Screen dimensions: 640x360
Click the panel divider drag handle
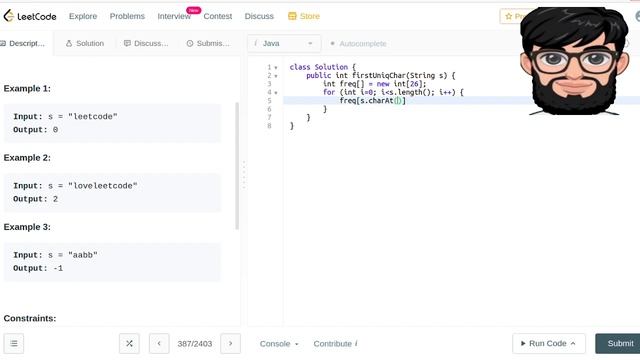click(x=244, y=175)
